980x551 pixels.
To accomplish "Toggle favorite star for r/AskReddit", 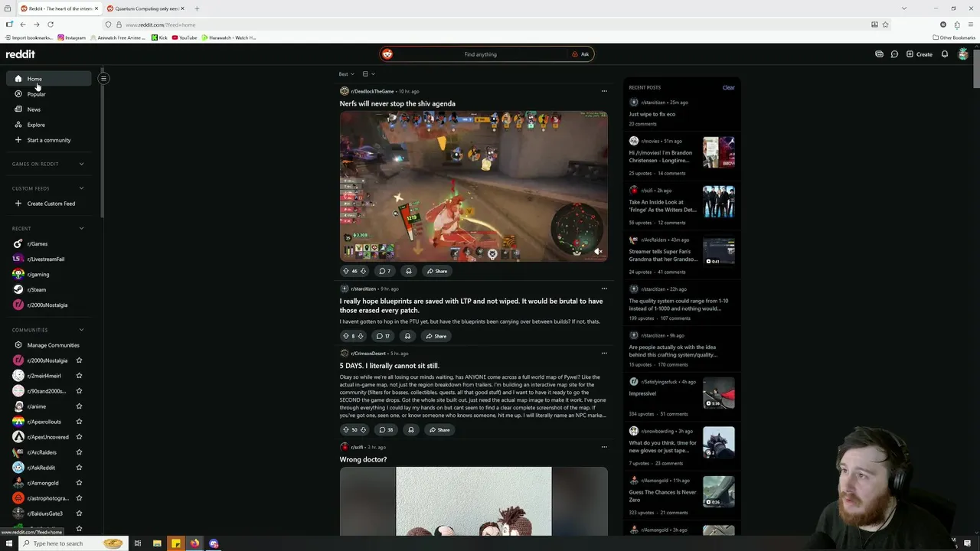I will click(x=79, y=468).
